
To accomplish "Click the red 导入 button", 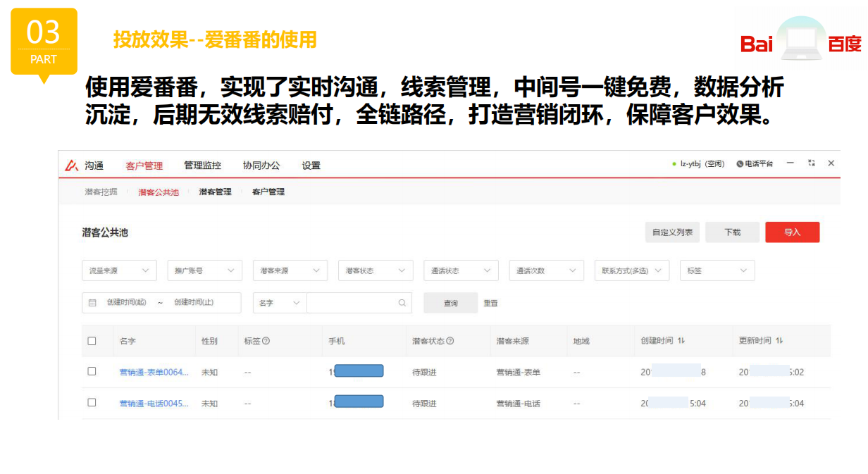I will pyautogui.click(x=793, y=232).
